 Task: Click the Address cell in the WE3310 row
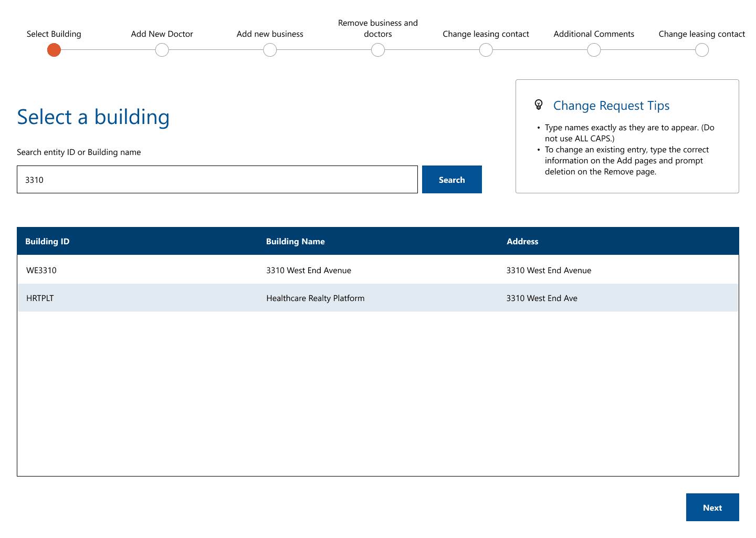tap(549, 271)
